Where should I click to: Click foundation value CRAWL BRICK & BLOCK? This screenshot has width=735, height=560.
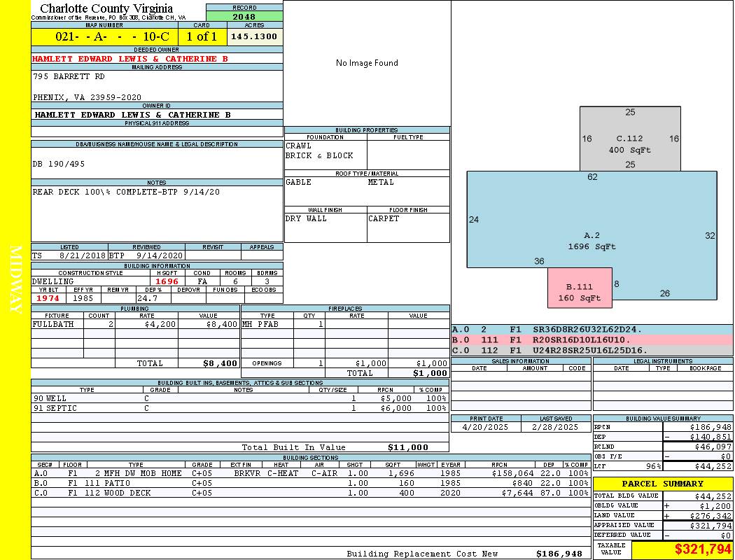(319, 151)
